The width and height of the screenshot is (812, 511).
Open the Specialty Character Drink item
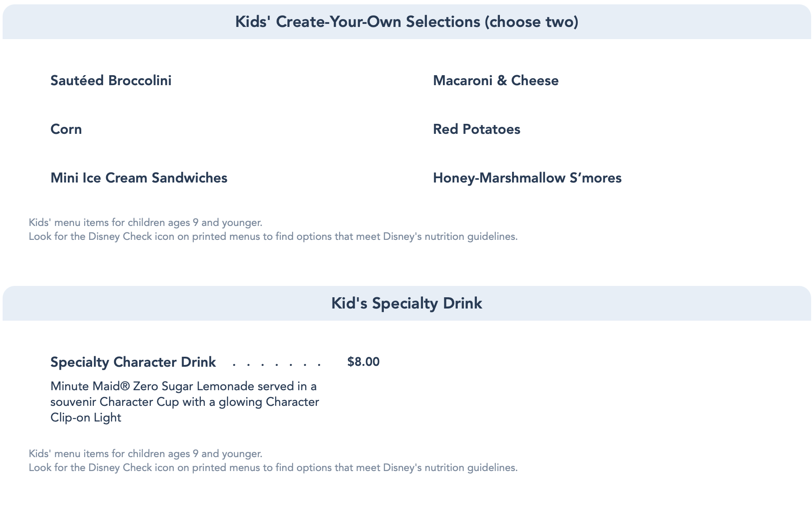tap(133, 362)
